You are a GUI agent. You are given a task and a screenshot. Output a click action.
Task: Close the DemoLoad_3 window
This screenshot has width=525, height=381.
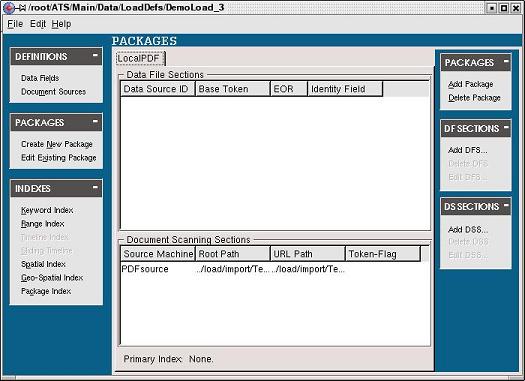click(516, 8)
